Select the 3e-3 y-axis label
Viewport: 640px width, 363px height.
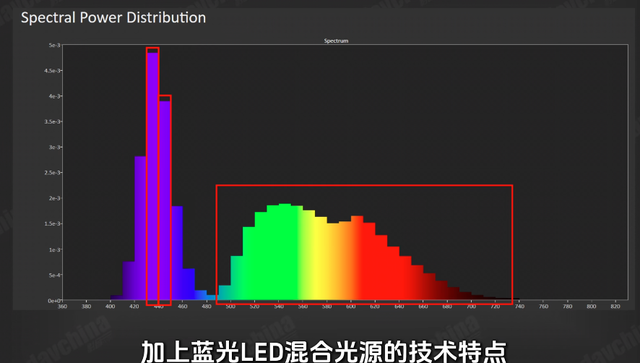55,147
